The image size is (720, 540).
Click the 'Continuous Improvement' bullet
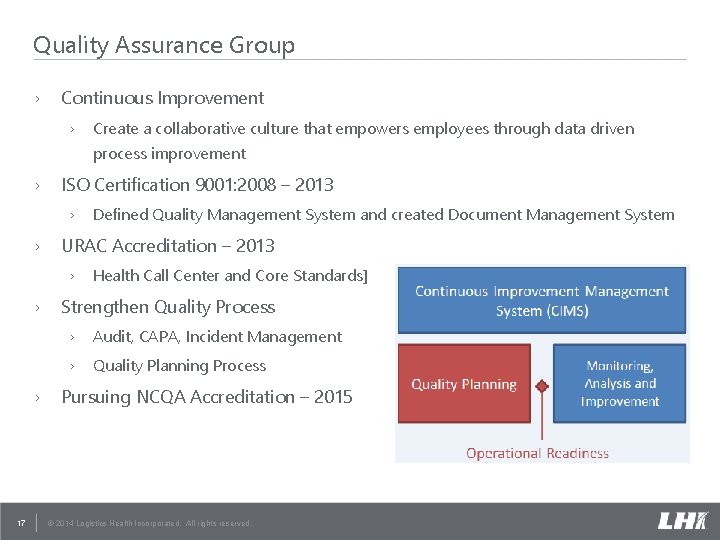click(163, 98)
